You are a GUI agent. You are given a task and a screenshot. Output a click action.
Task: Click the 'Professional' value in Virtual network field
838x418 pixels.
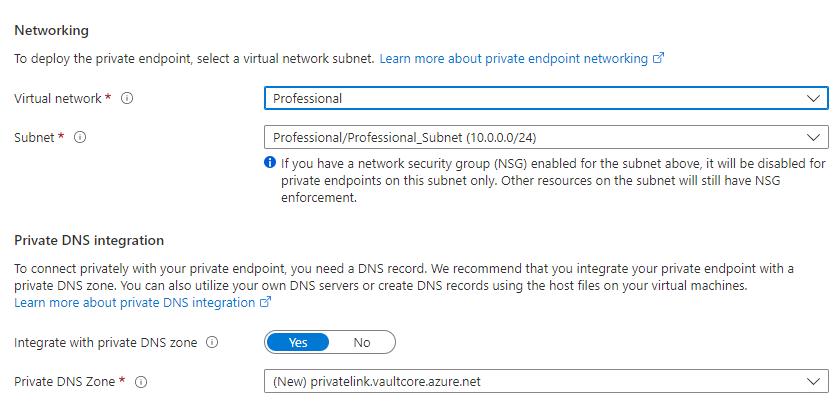[307, 98]
